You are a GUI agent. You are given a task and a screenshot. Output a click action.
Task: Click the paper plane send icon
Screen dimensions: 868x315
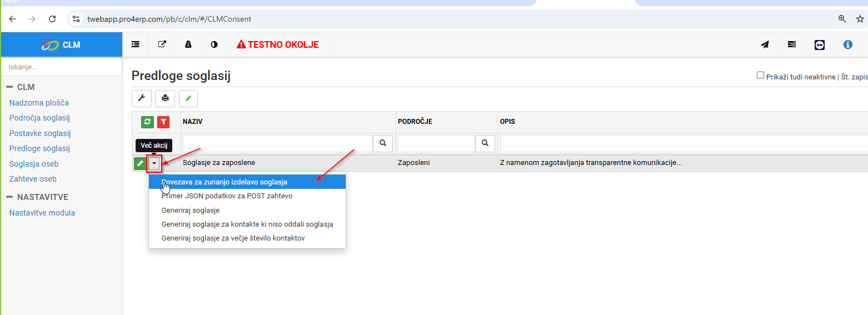tap(765, 44)
